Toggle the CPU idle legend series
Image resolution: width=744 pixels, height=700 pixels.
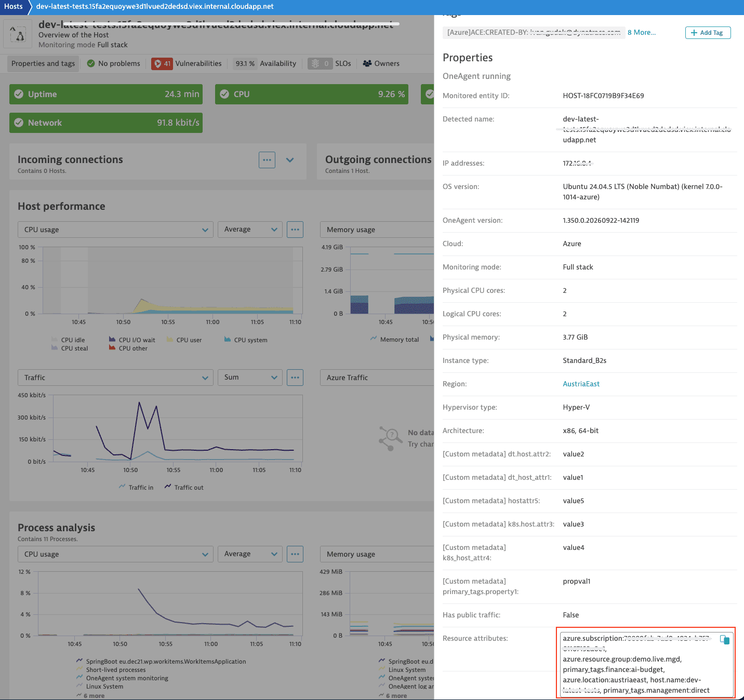pyautogui.click(x=68, y=340)
